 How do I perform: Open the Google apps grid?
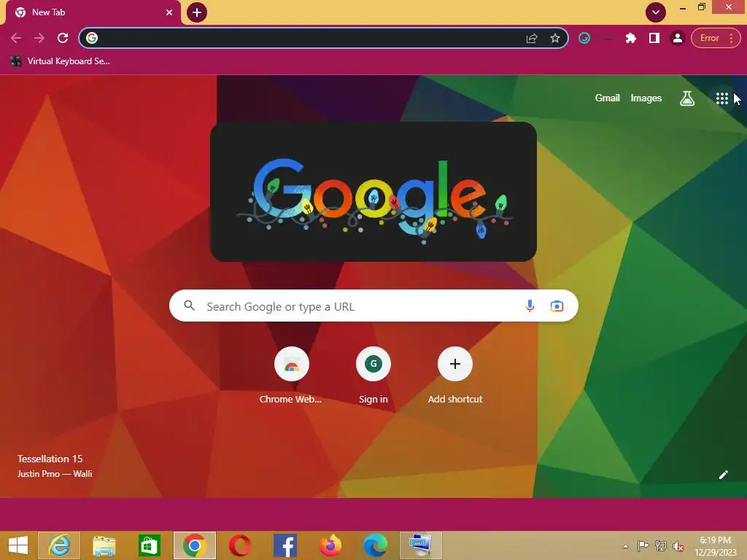[721, 98]
